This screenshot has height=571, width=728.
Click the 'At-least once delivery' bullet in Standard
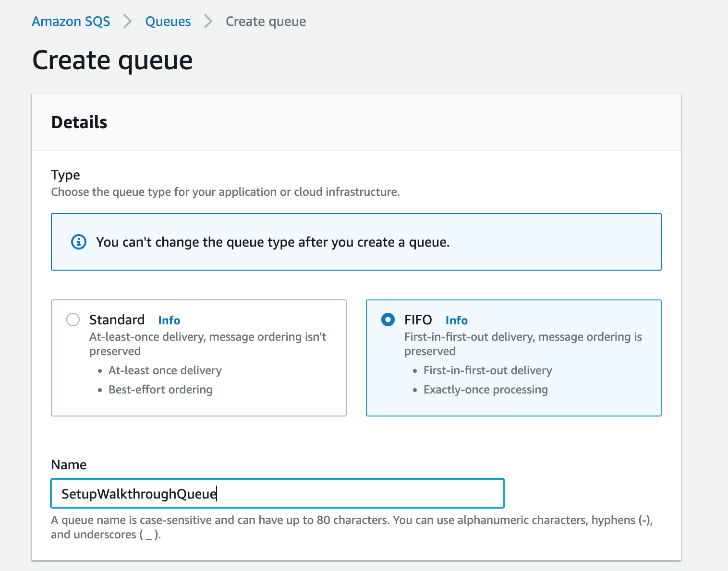(165, 370)
